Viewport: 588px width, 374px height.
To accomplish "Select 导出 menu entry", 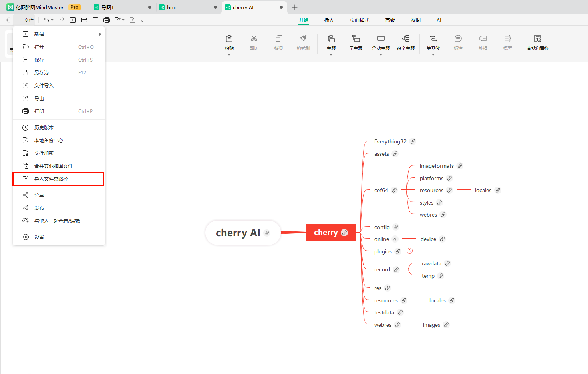I will point(58,99).
